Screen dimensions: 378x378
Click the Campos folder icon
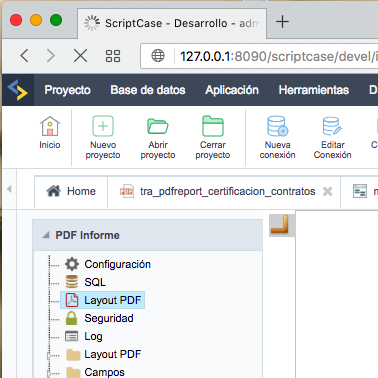point(73,372)
